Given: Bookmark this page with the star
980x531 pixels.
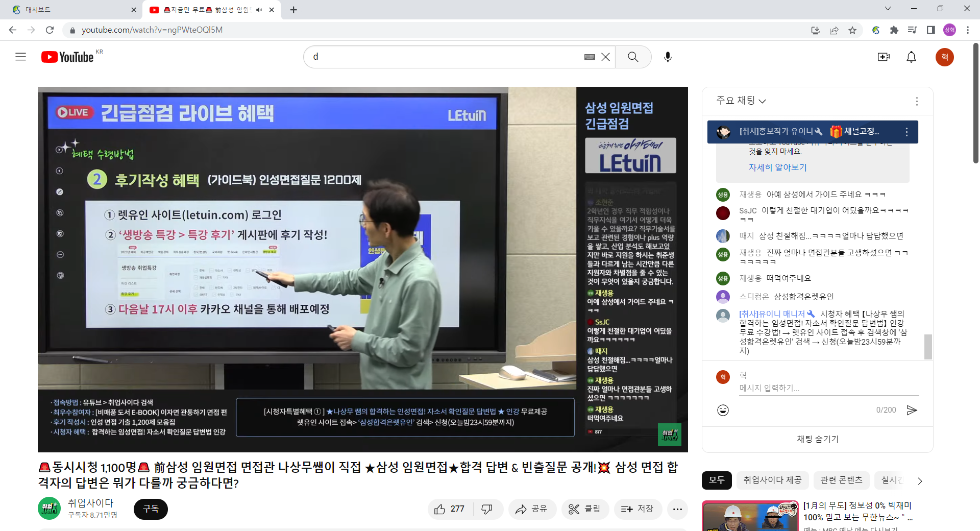Looking at the screenshot, I should tap(852, 30).
